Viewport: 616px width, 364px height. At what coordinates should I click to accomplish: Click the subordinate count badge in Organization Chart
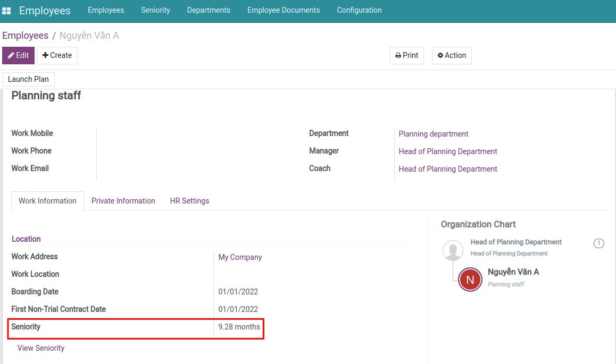pos(599,243)
